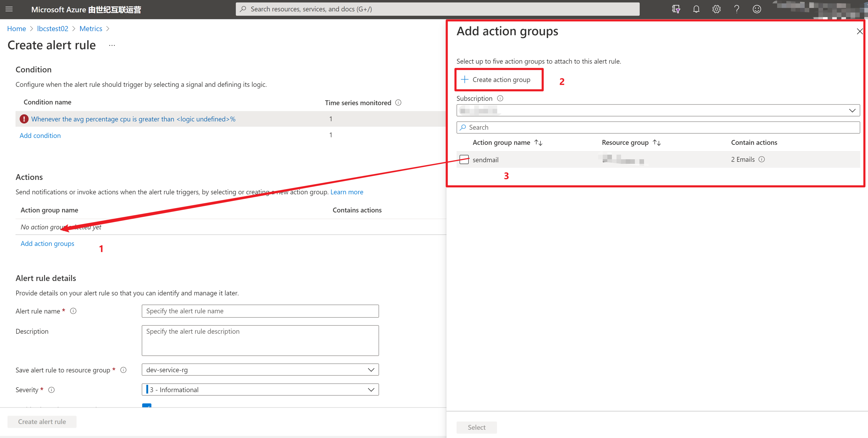Click info icon beside 2 Emails
Viewport: 868px width, 438px height.
click(x=761, y=159)
